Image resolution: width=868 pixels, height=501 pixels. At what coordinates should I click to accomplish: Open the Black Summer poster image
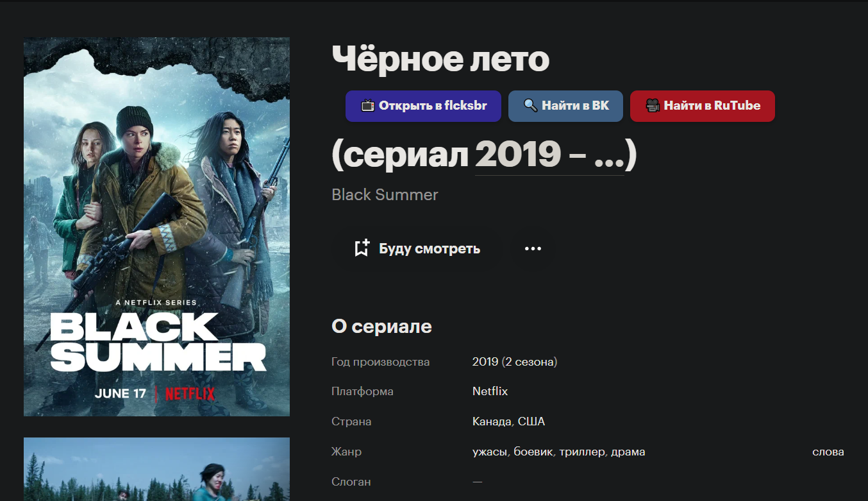pyautogui.click(x=156, y=226)
